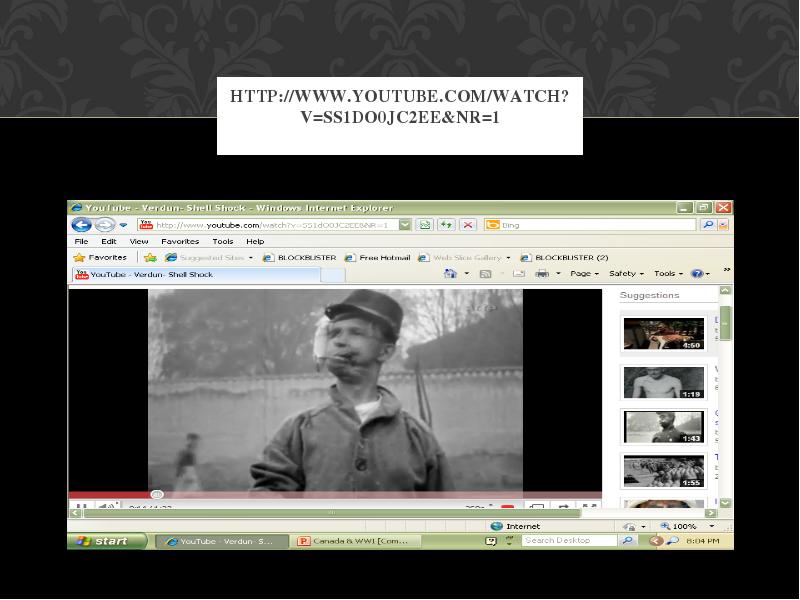Click the vertical scrollbar down arrow

click(x=725, y=503)
